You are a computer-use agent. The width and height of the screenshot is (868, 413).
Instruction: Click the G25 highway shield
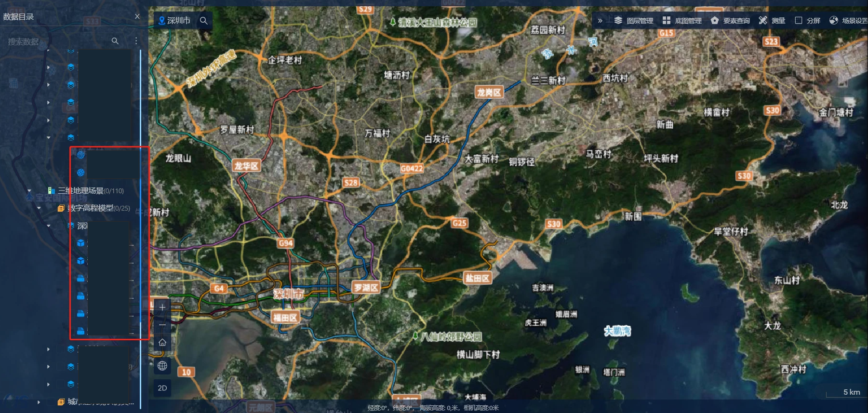click(x=459, y=223)
